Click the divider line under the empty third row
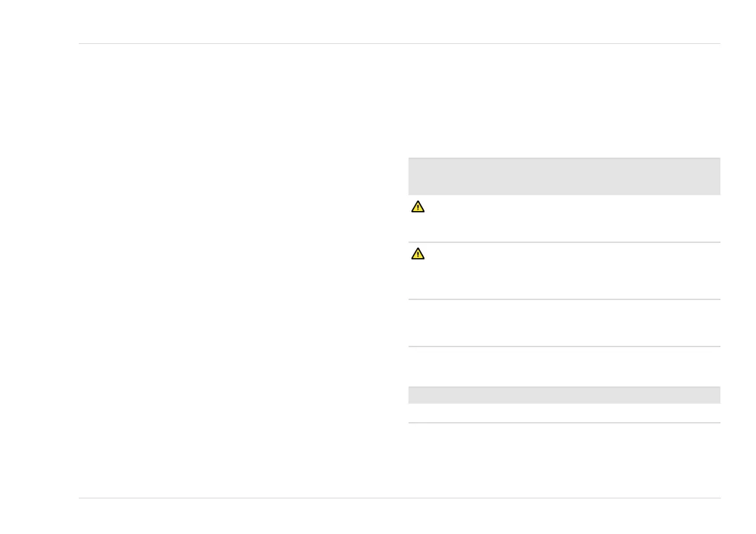 tap(564, 346)
